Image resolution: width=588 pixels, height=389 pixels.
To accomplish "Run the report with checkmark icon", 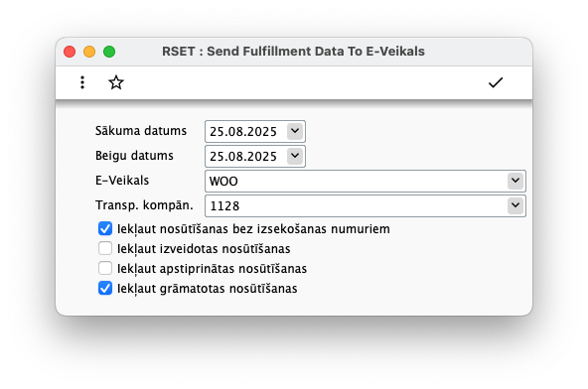I will 496,82.
